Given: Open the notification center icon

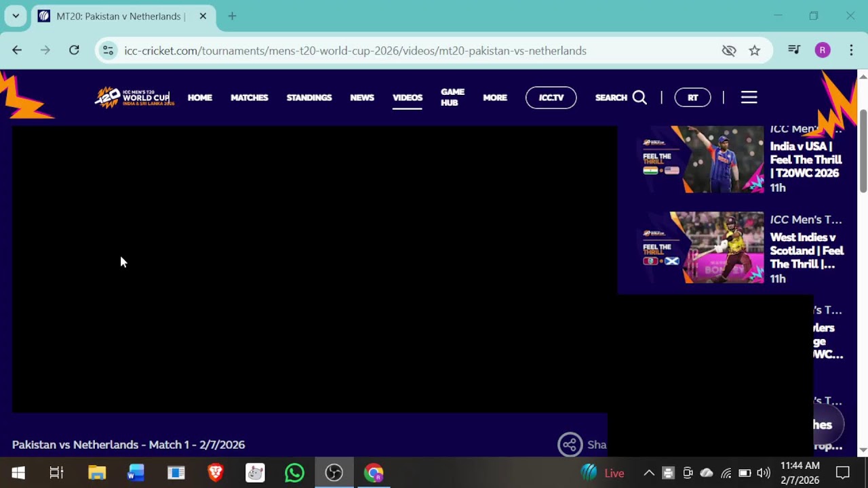Looking at the screenshot, I should click(843, 473).
